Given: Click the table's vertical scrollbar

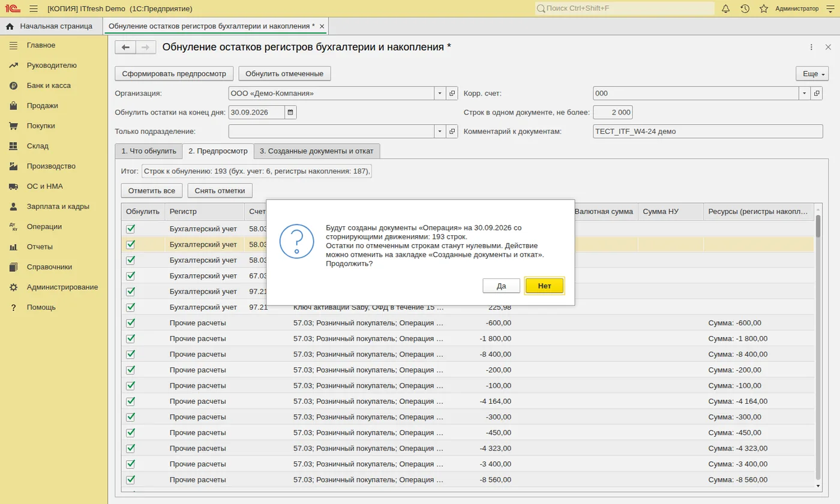Looking at the screenshot, I should coord(818,348).
